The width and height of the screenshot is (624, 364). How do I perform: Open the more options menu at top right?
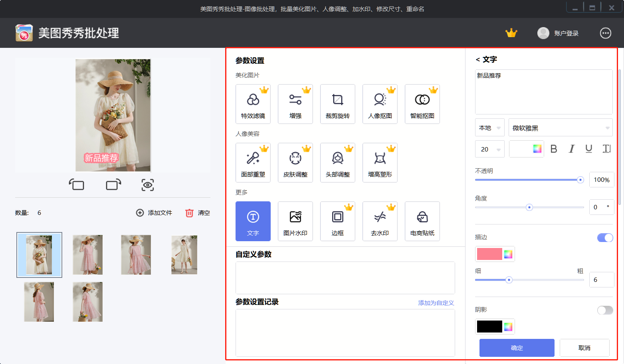pyautogui.click(x=605, y=33)
